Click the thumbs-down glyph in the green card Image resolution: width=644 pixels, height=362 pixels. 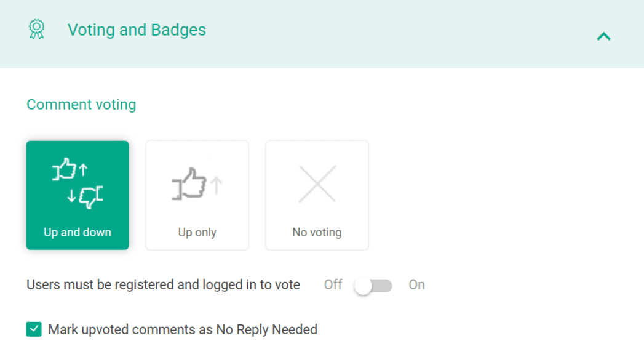(x=91, y=196)
